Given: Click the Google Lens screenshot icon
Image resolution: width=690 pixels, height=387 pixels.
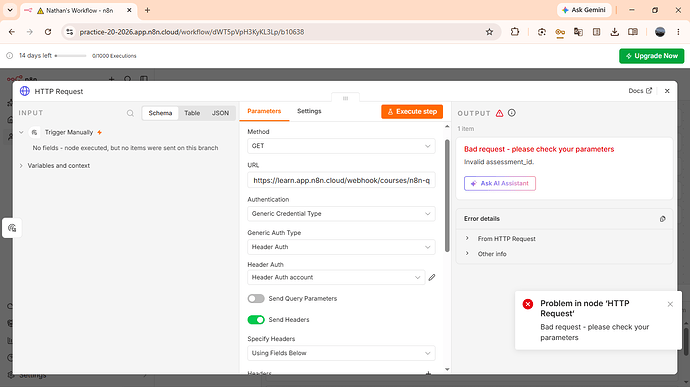Looking at the screenshot, I should coord(542,32).
